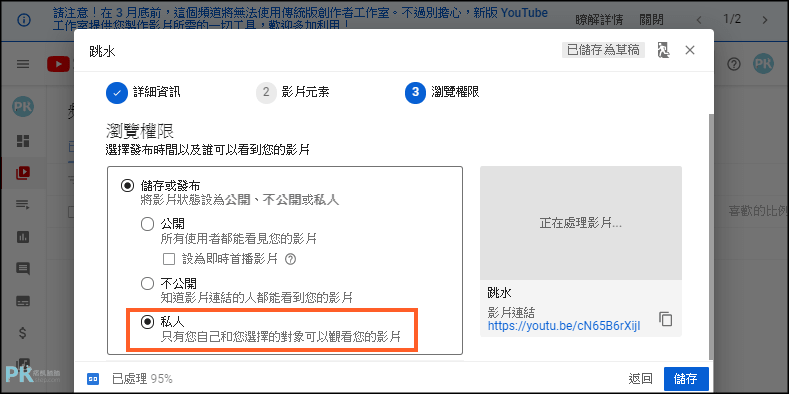
Task: Open Comments in the sidebar
Action: (23, 269)
